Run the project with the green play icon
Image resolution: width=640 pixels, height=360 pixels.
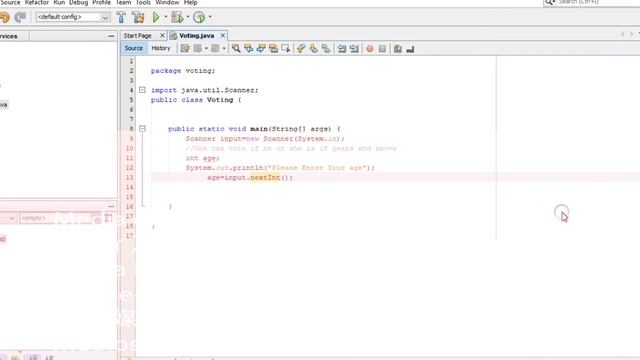(x=156, y=17)
